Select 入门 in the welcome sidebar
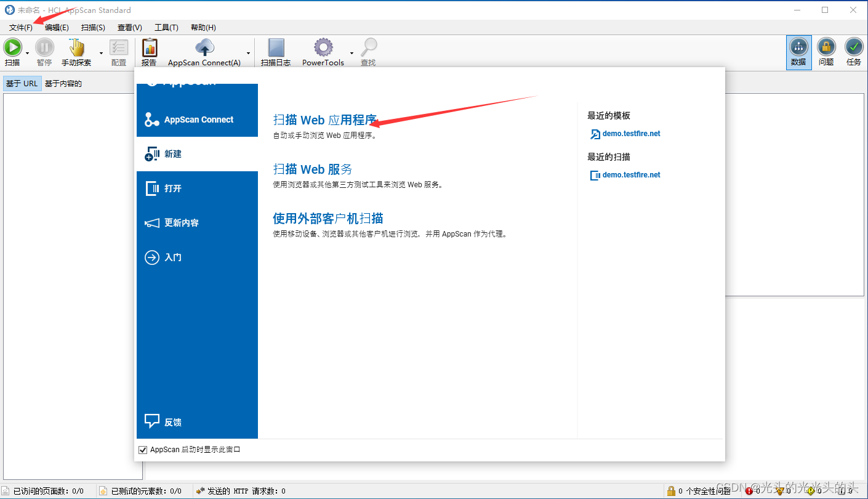This screenshot has height=499, width=868. coord(197,258)
